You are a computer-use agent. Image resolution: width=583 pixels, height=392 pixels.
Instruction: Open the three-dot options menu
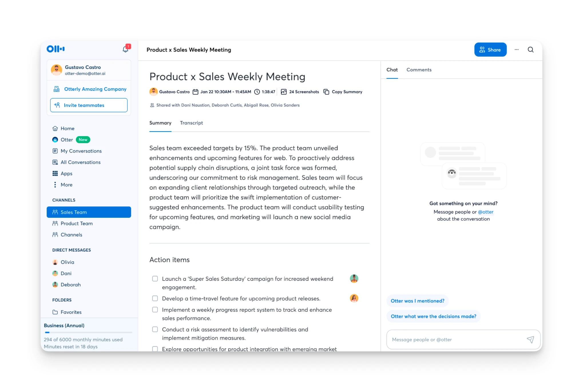516,50
